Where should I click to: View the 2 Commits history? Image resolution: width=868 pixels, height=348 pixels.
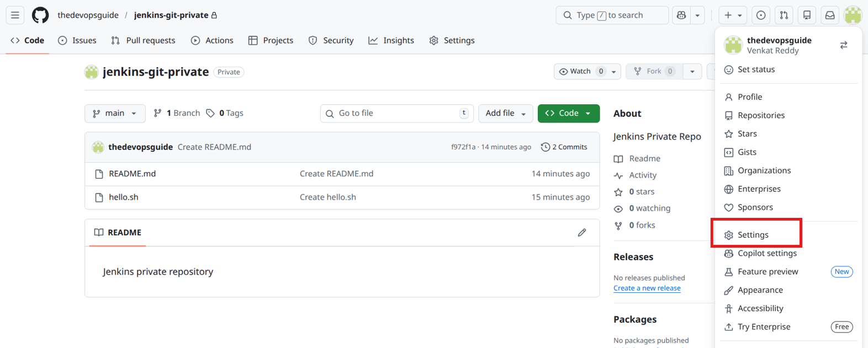(564, 147)
